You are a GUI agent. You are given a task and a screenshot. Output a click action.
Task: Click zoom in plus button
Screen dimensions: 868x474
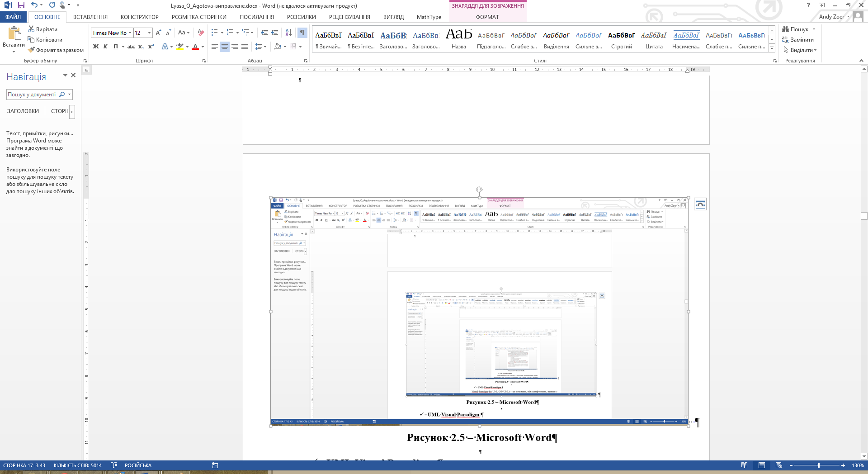click(843, 465)
